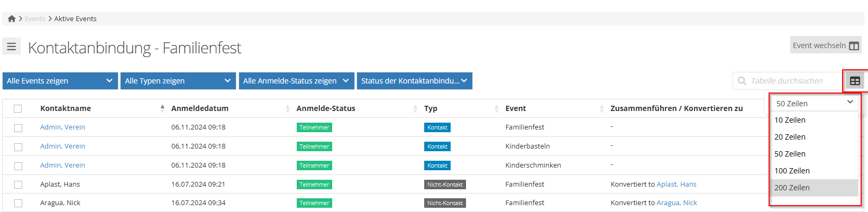
Task: Expand the Alle Events zeigen dropdown
Action: 59,81
